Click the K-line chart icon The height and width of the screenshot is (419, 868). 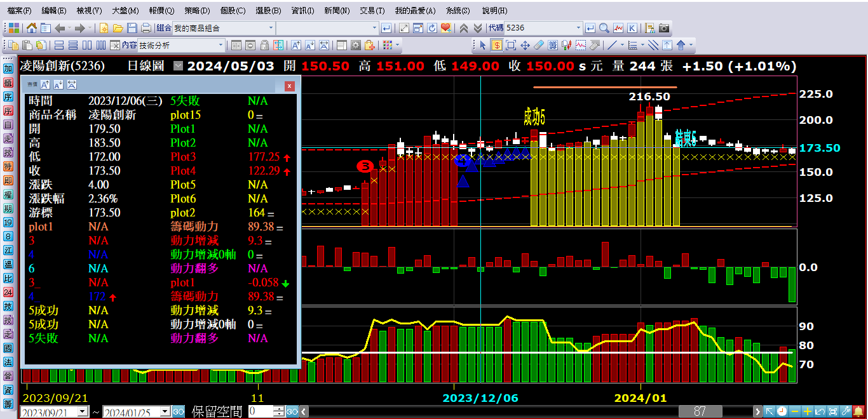632,28
